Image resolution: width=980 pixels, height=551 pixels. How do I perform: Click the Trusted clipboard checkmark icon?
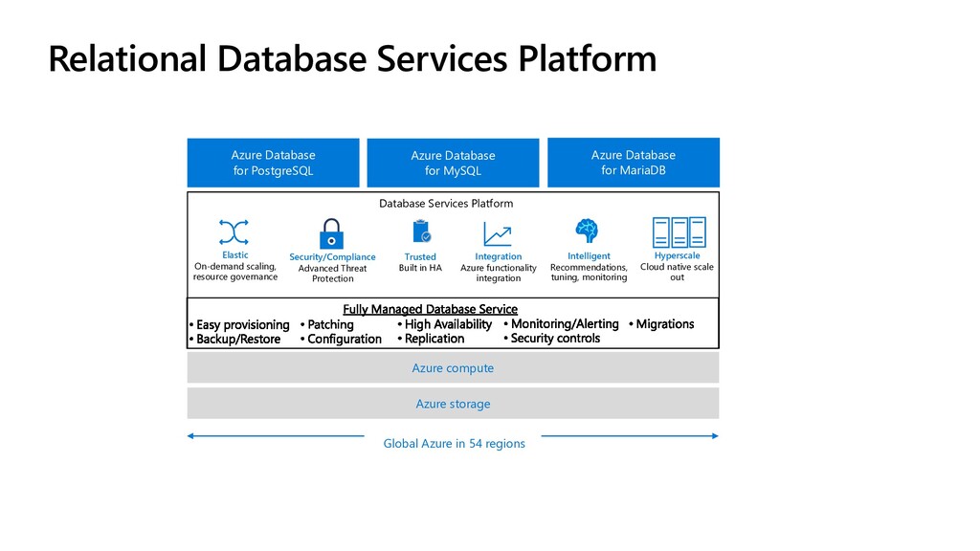(421, 231)
